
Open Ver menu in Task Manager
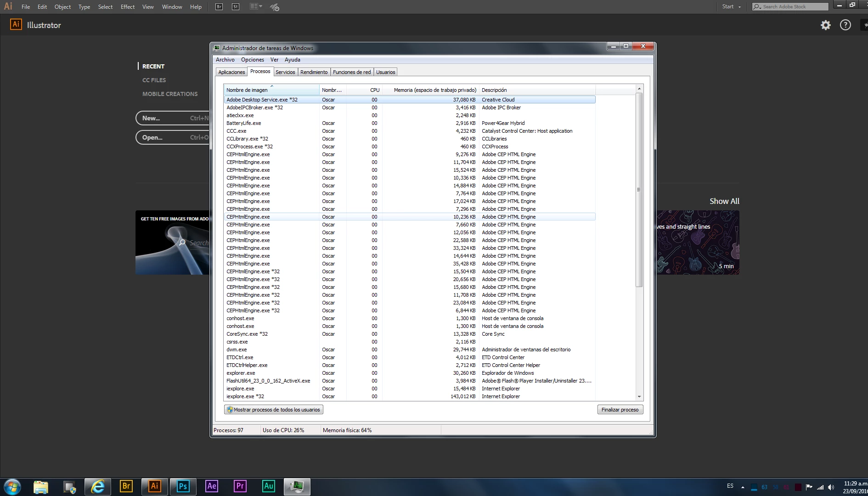click(x=274, y=60)
